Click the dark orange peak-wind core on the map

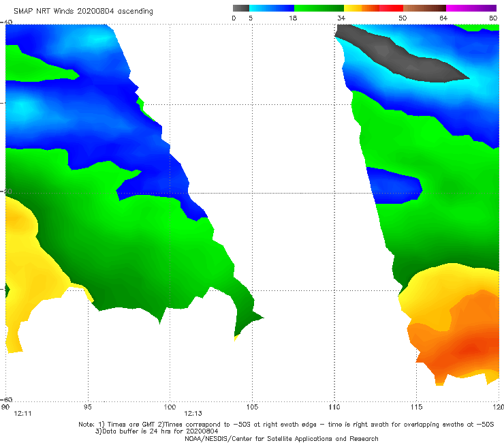coord(471,349)
